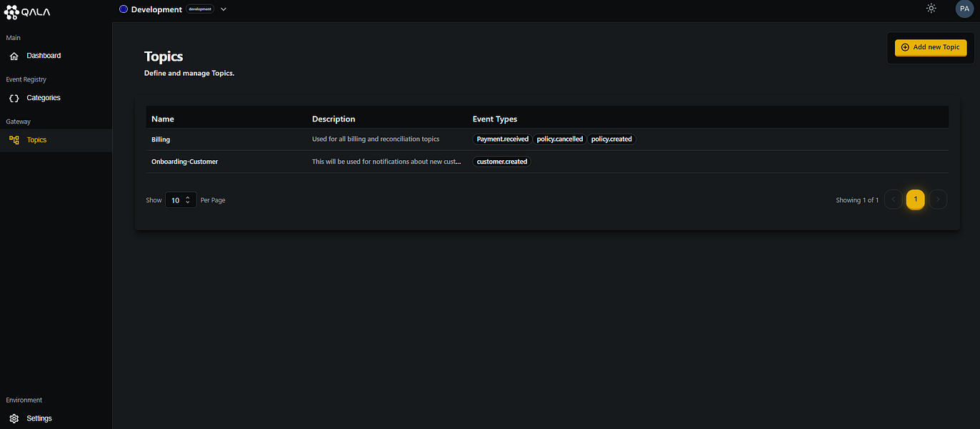Open the Billing topic row
Image resolution: width=980 pixels, height=429 pixels.
click(161, 139)
